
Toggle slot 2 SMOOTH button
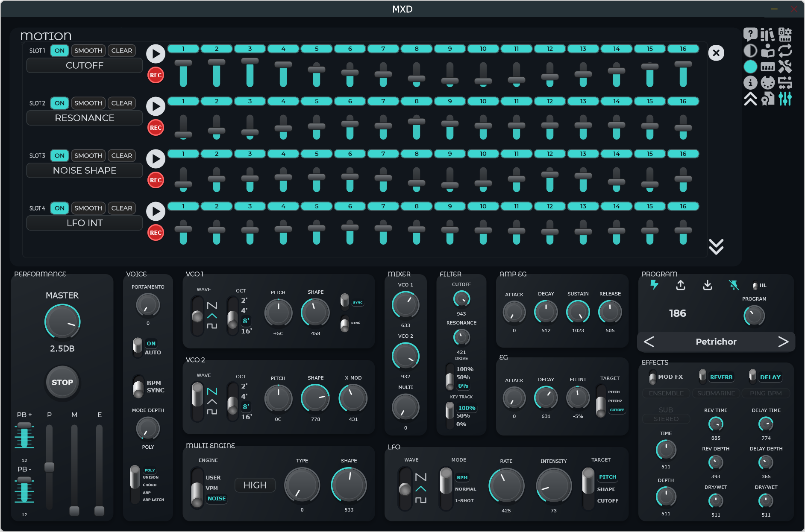[x=88, y=103]
